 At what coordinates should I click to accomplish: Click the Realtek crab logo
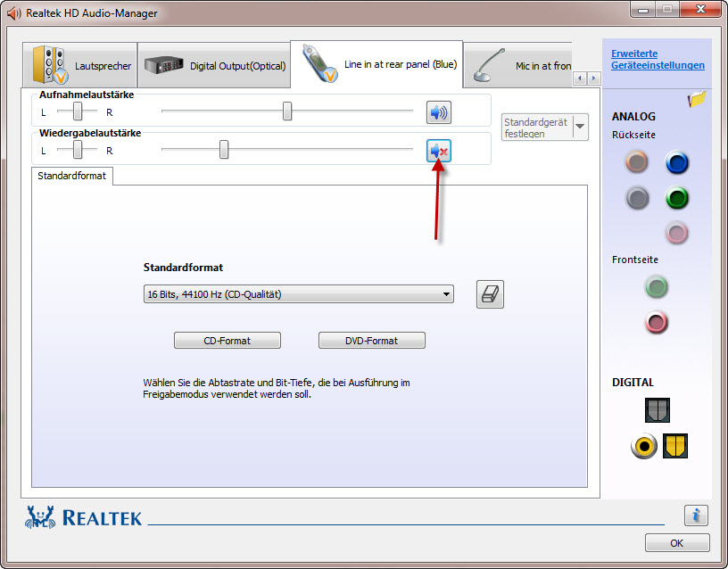click(40, 517)
